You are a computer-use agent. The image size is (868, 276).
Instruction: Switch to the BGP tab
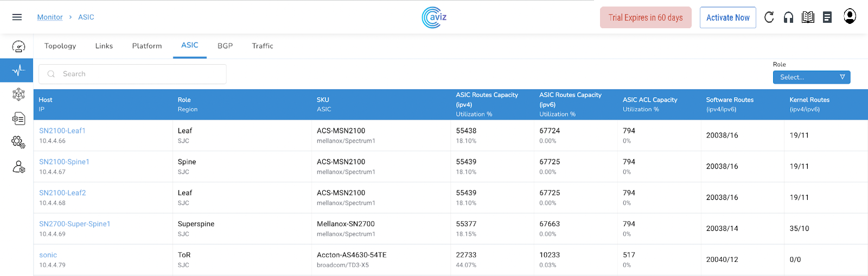point(225,46)
